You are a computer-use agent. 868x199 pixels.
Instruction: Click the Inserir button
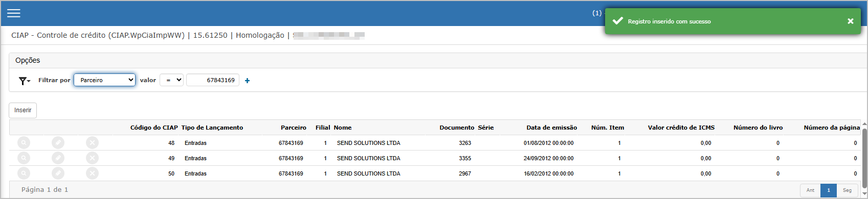pos(23,110)
